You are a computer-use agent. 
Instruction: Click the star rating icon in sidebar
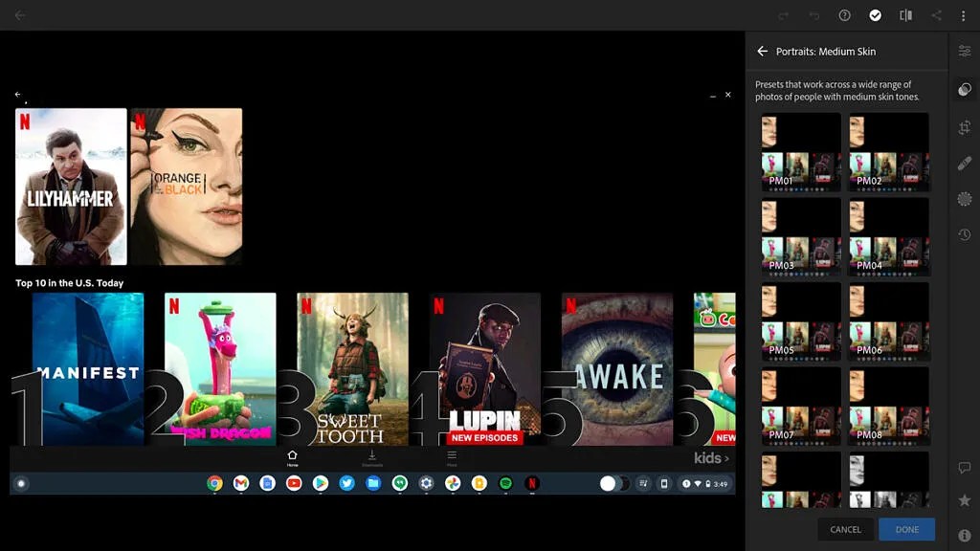click(965, 500)
